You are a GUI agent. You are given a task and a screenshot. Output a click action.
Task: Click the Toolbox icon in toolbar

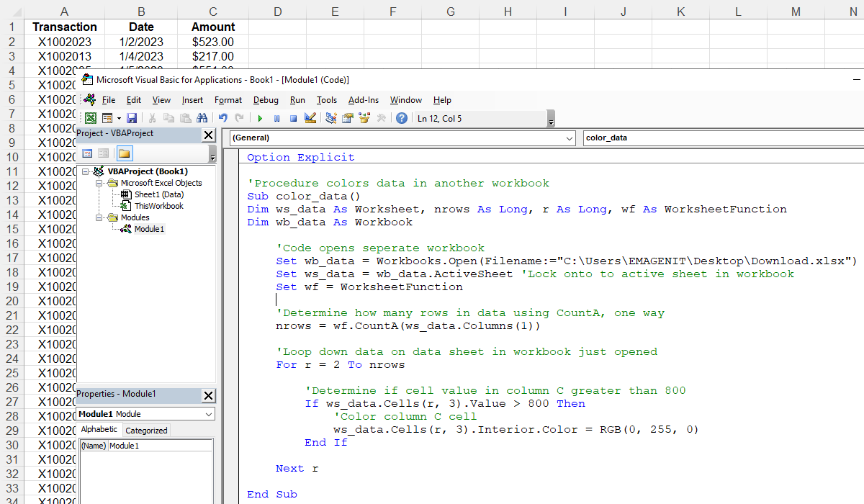pyautogui.click(x=382, y=118)
